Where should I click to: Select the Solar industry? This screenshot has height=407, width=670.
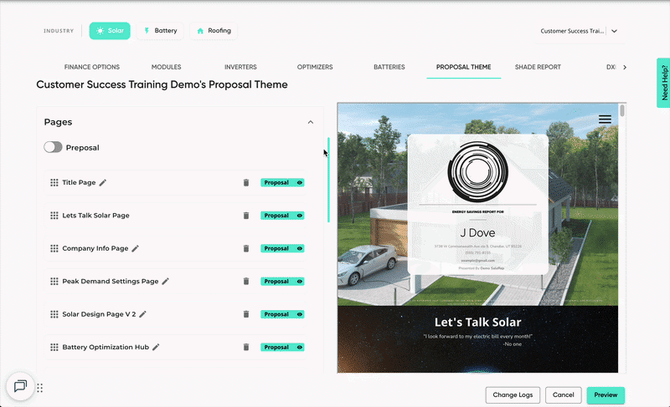pos(110,31)
